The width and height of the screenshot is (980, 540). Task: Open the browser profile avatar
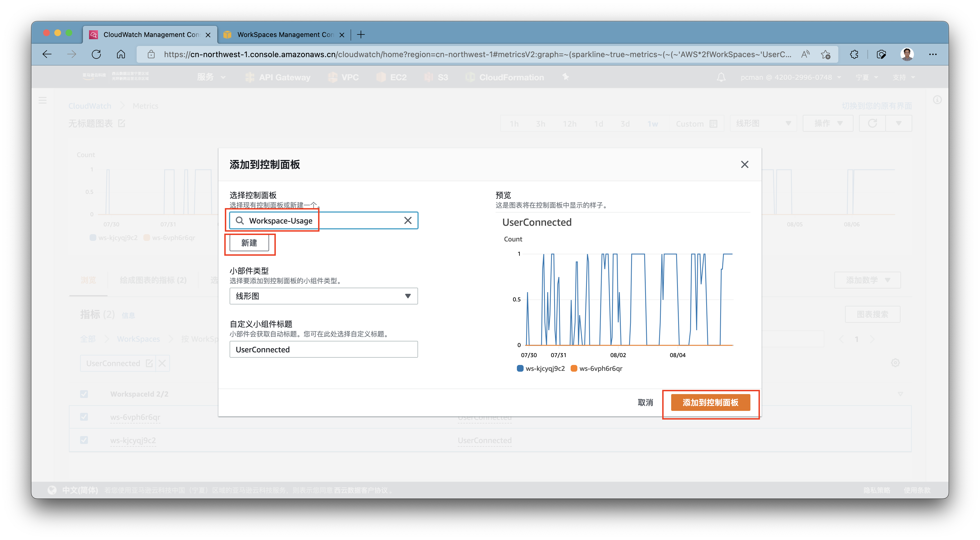[x=907, y=54]
